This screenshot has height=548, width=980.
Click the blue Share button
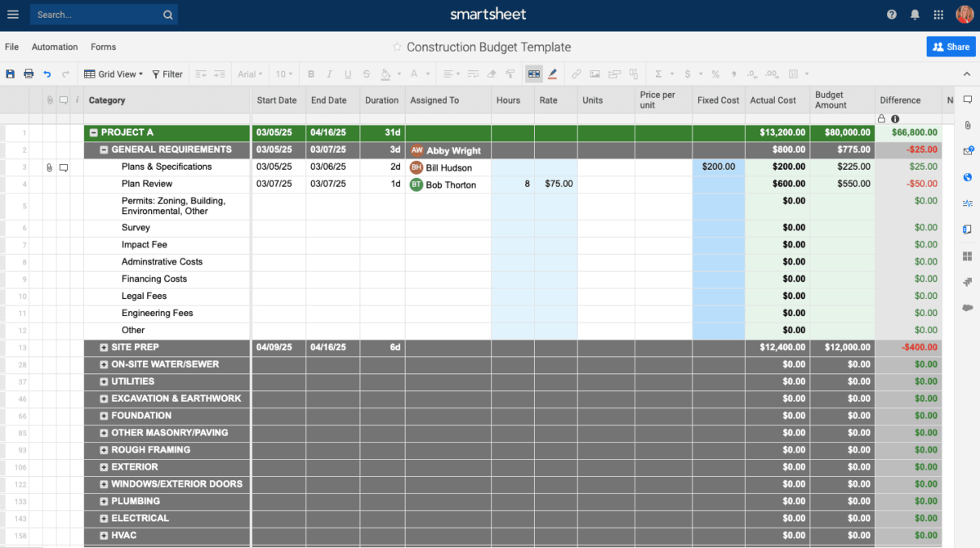[950, 47]
